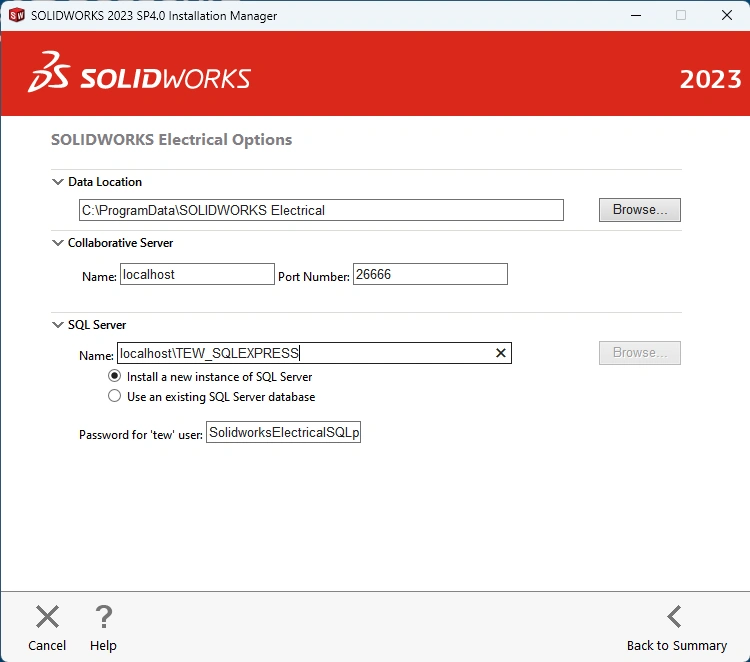Select Install a new instance of SQL Server
This screenshot has width=750, height=662.
(x=114, y=376)
